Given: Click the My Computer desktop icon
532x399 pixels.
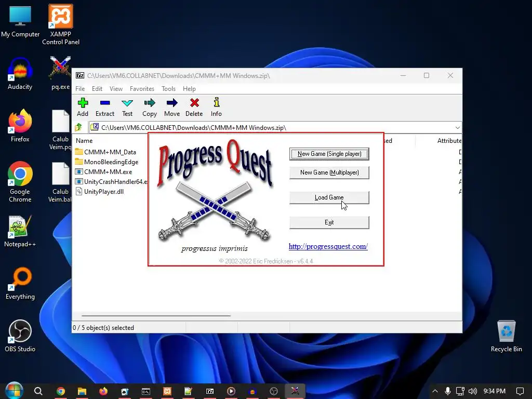Looking at the screenshot, I should coord(20,16).
